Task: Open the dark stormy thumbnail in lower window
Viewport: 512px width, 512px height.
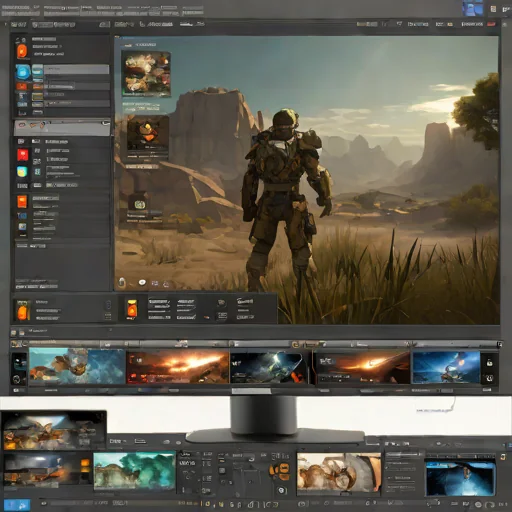Action: pyautogui.click(x=47, y=471)
